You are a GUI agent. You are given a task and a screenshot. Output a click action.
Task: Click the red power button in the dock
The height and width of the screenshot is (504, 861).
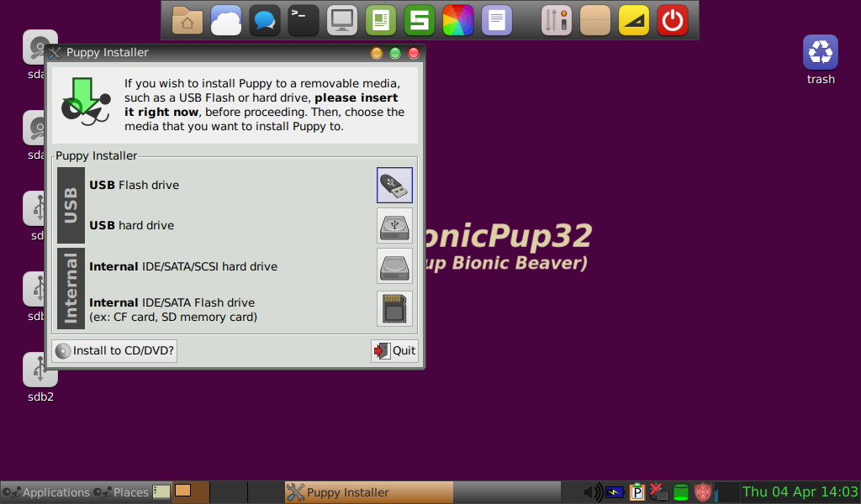(672, 18)
